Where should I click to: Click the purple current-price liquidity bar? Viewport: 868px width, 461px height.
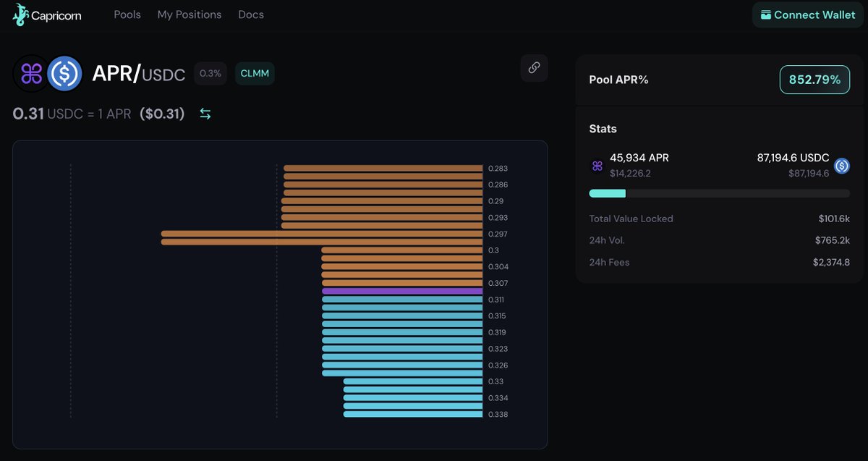[x=402, y=291]
